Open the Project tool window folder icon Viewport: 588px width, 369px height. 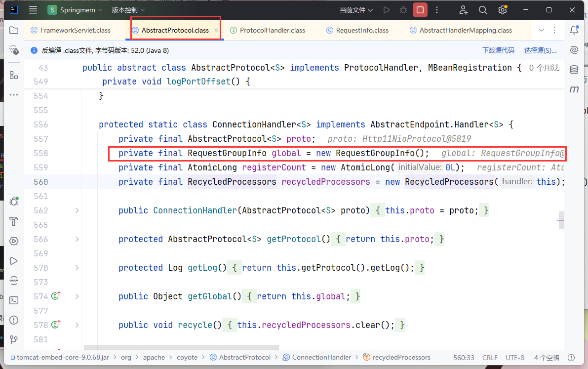(x=14, y=30)
